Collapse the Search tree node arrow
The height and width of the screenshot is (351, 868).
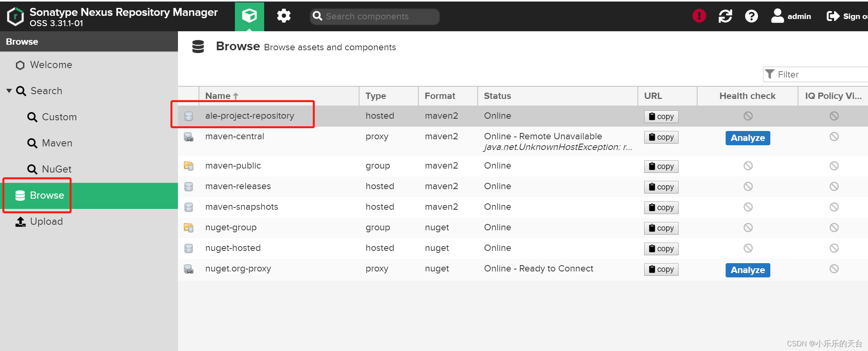pos(9,91)
